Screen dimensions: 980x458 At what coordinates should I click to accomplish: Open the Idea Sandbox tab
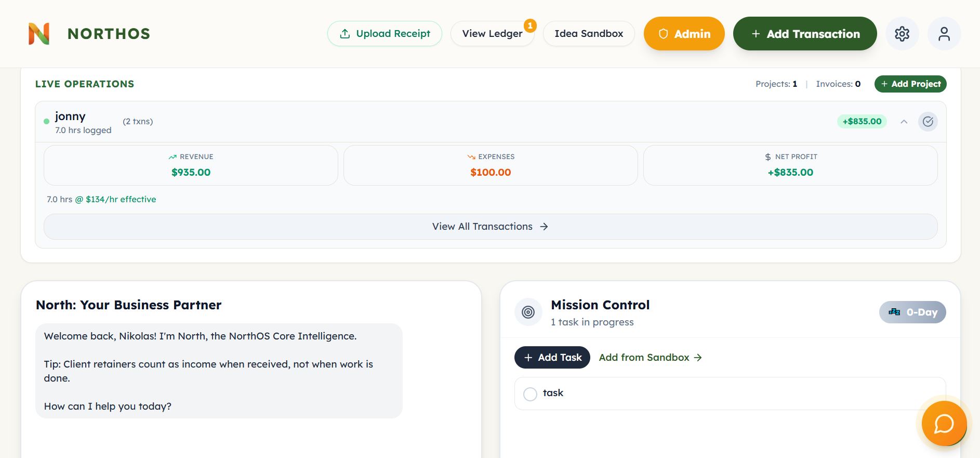(x=588, y=34)
